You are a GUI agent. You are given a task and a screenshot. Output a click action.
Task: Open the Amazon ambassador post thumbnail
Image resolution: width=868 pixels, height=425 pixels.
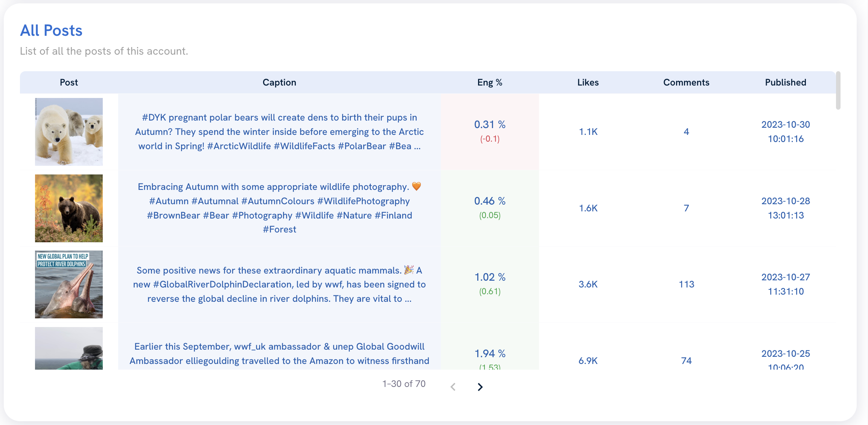(x=69, y=348)
